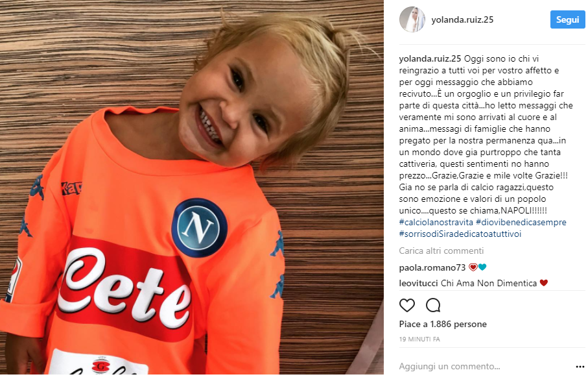Viewport: 588px width, 381px height.
Task: View likes list Piace a 1.886 persone
Action: (x=443, y=324)
